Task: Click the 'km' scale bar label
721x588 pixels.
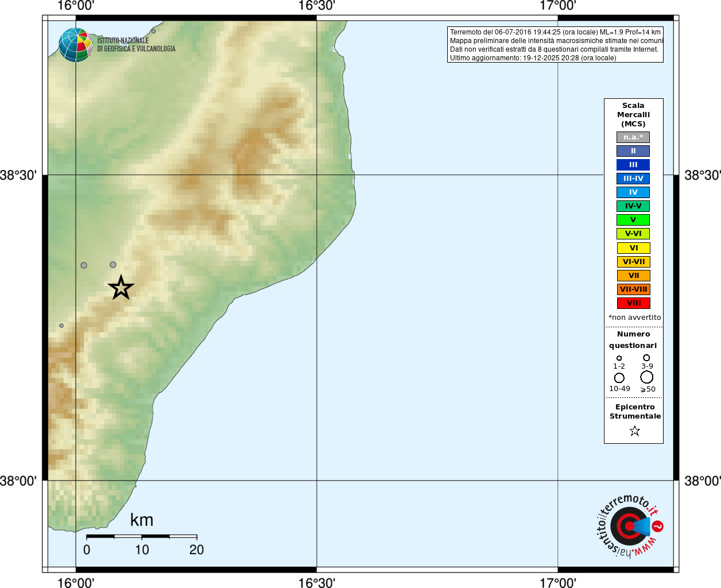Action: pyautogui.click(x=142, y=520)
